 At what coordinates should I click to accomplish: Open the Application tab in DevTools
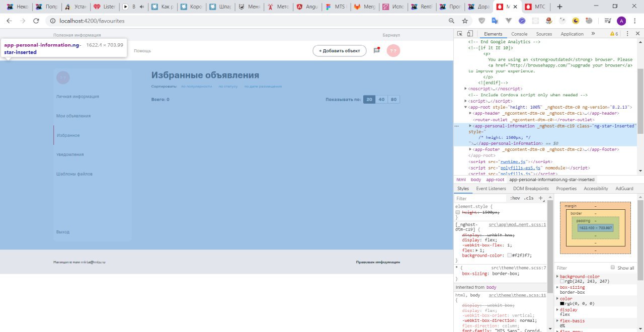point(572,34)
